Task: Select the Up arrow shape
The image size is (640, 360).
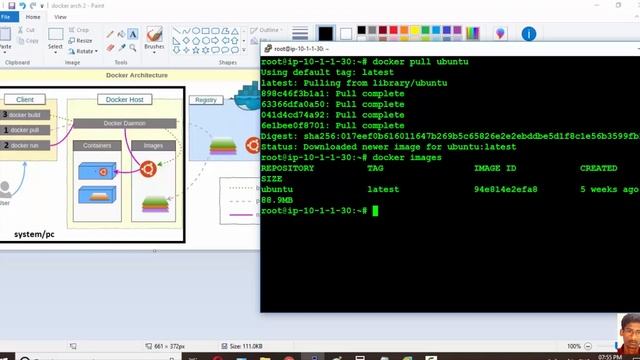Action: (x=235, y=41)
